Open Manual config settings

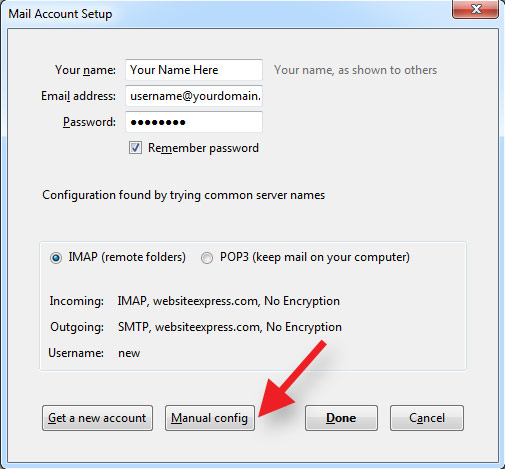coord(210,418)
